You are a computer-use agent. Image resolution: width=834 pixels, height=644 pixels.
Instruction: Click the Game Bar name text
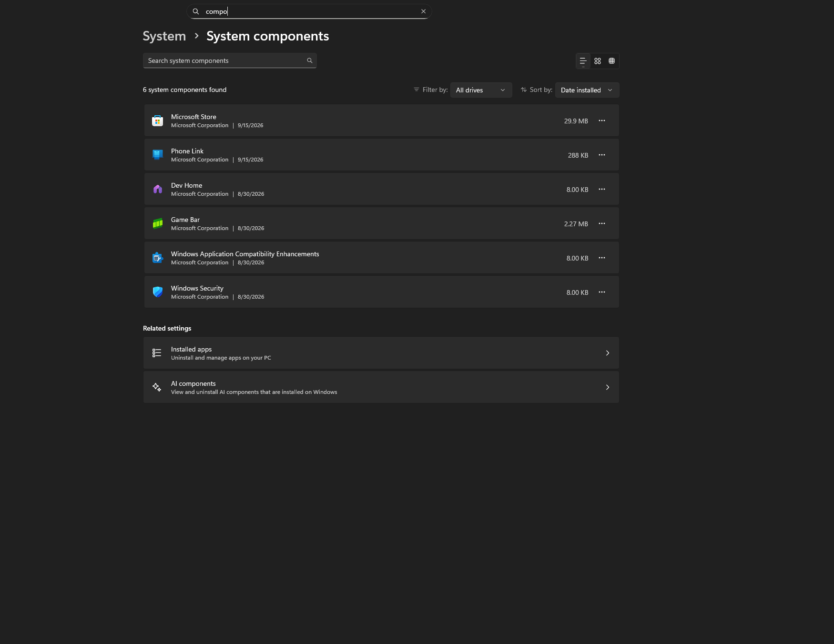pyautogui.click(x=185, y=220)
